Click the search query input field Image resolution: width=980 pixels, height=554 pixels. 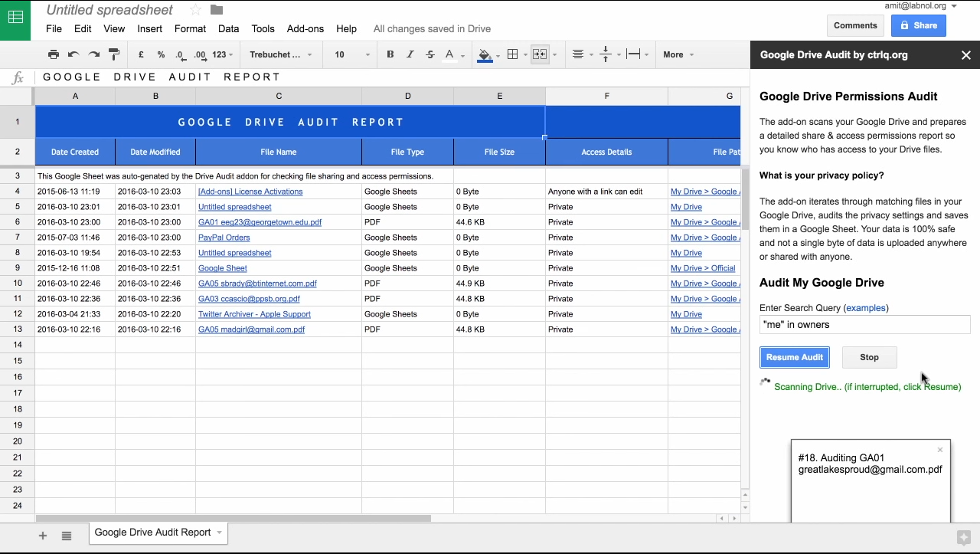tap(865, 325)
